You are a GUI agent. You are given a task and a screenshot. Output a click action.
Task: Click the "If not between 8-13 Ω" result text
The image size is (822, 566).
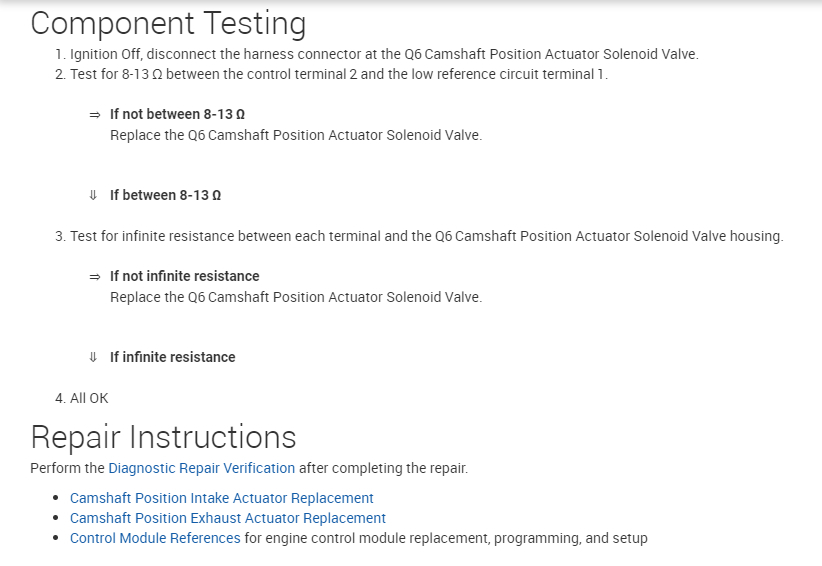pos(177,114)
